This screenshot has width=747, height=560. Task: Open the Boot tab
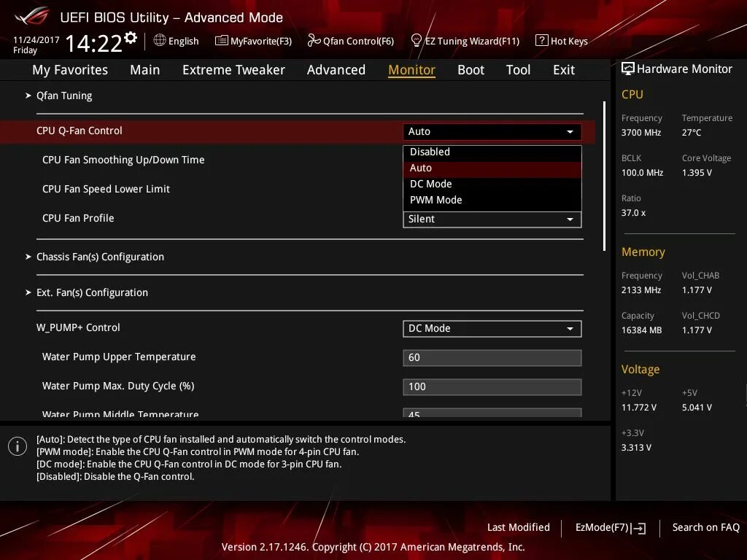point(471,69)
